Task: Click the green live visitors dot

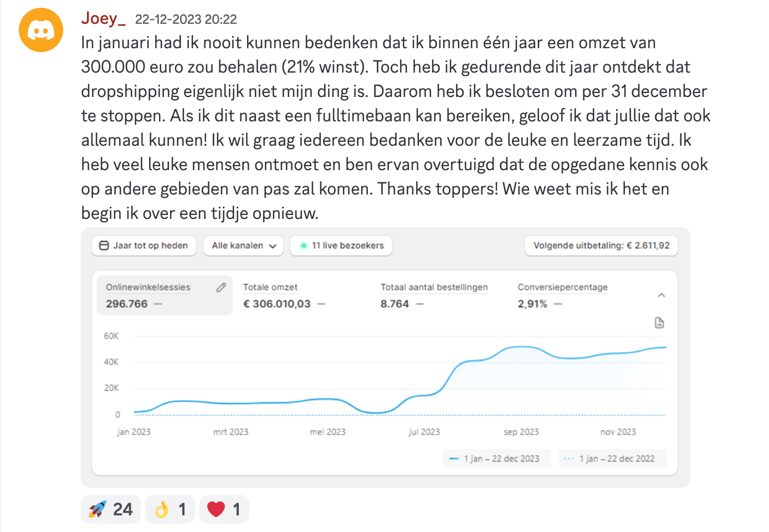Action: (304, 245)
